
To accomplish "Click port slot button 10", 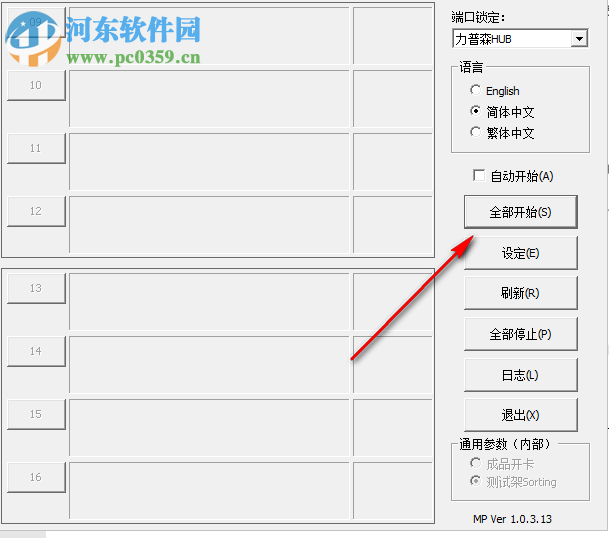I will coord(36,85).
